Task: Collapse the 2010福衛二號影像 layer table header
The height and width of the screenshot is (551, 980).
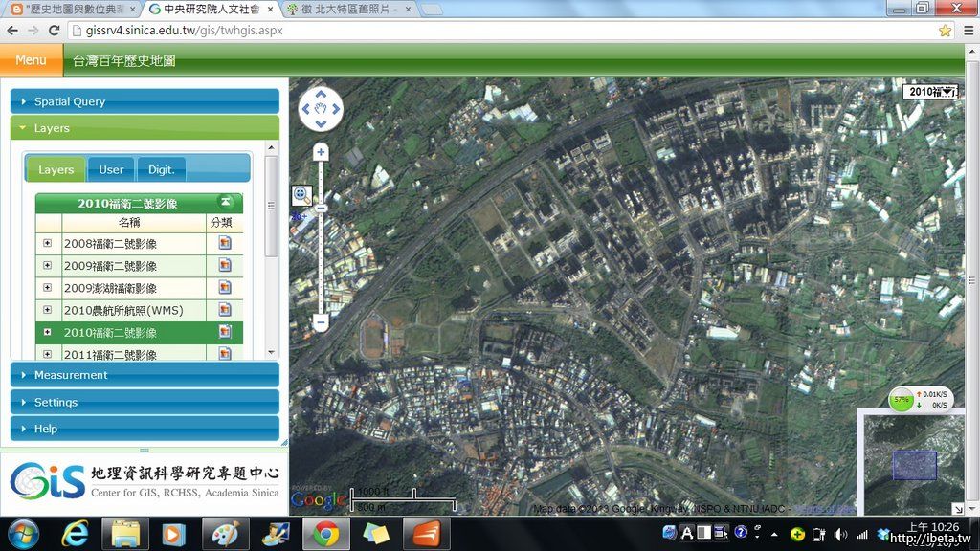Action: tap(225, 202)
